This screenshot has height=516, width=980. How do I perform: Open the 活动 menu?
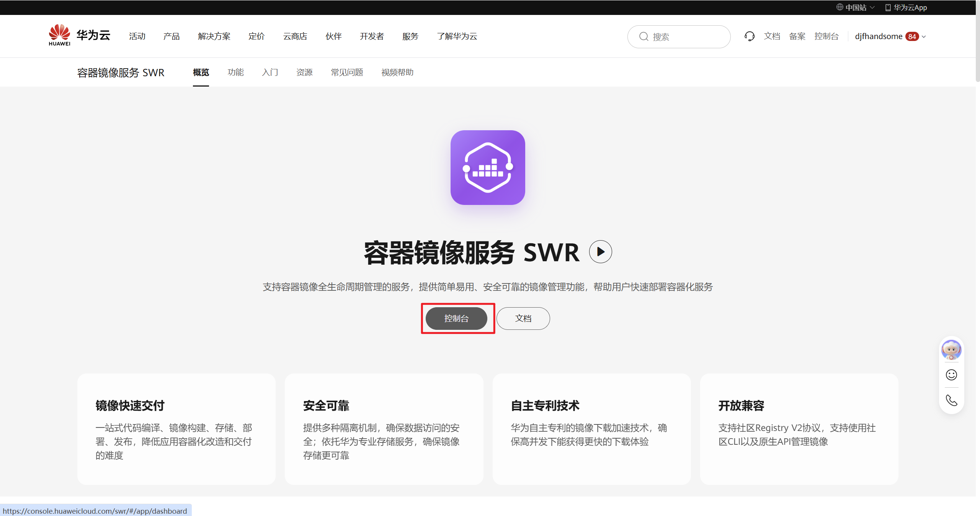(137, 36)
